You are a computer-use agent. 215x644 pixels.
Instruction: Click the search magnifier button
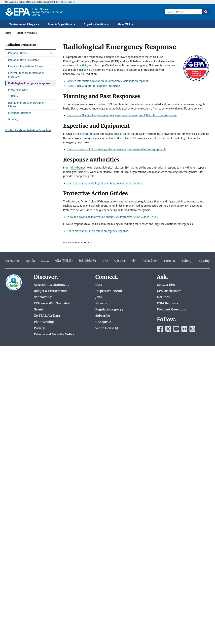click(205, 12)
